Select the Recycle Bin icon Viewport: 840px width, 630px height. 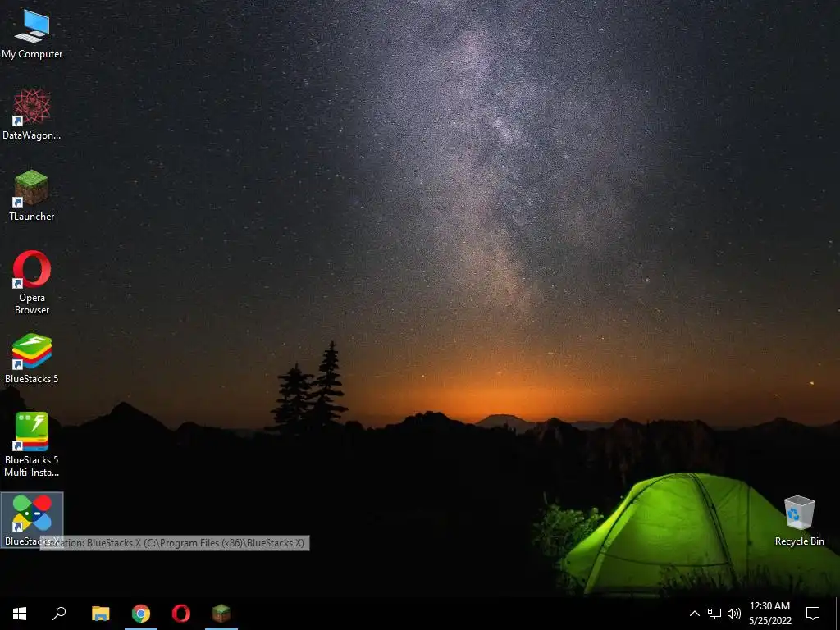[799, 521]
